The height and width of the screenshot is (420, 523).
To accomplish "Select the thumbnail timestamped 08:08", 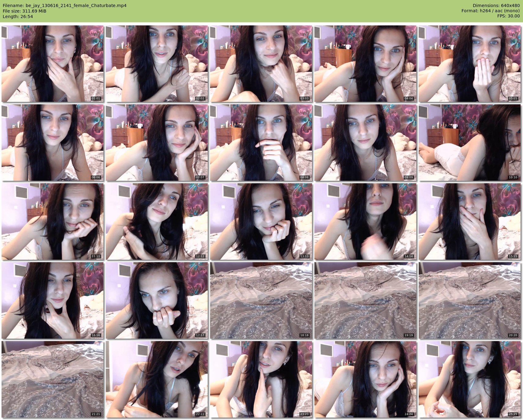I will 261,143.
